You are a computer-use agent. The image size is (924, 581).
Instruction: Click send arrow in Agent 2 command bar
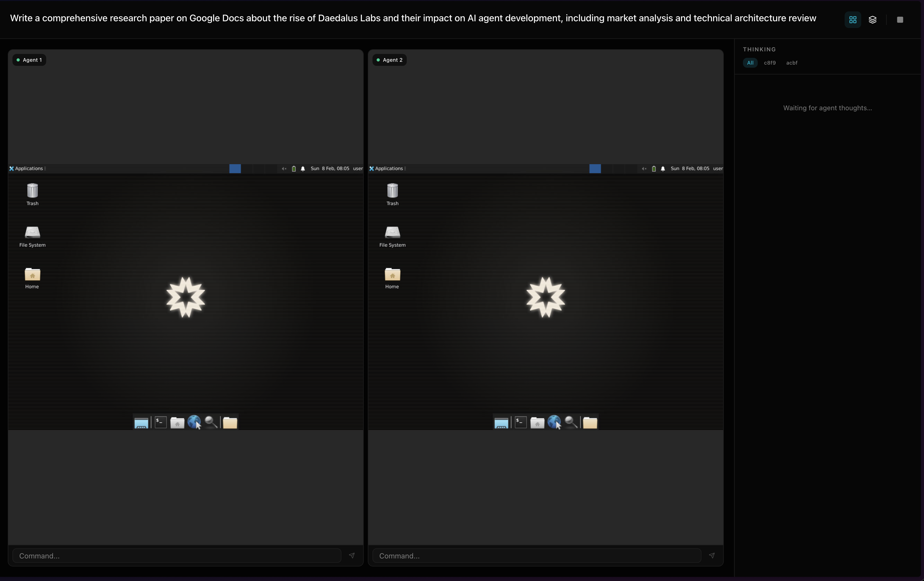pos(712,555)
